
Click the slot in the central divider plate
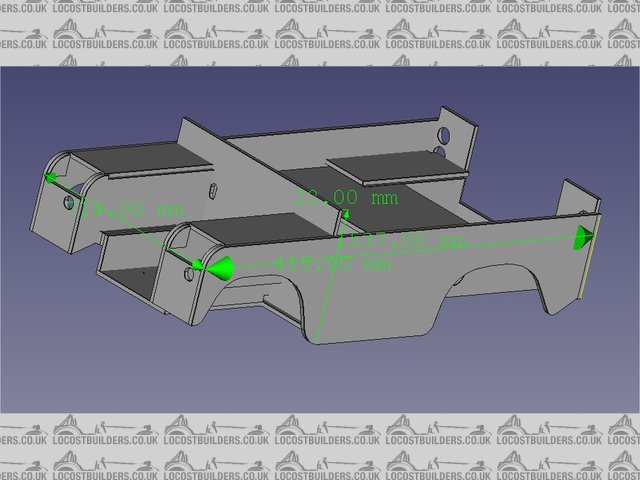tap(212, 191)
